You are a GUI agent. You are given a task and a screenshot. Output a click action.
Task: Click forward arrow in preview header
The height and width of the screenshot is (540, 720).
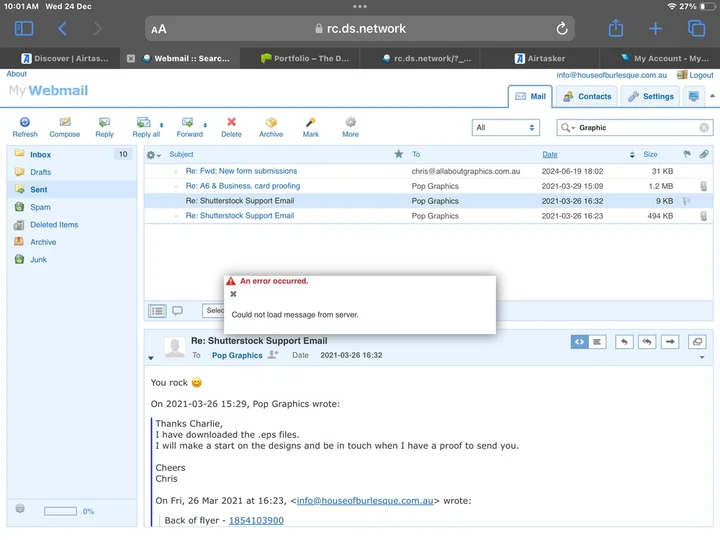(670, 342)
